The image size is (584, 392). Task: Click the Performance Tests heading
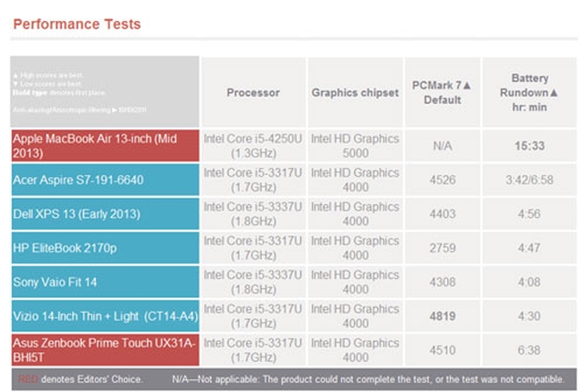pyautogui.click(x=77, y=25)
